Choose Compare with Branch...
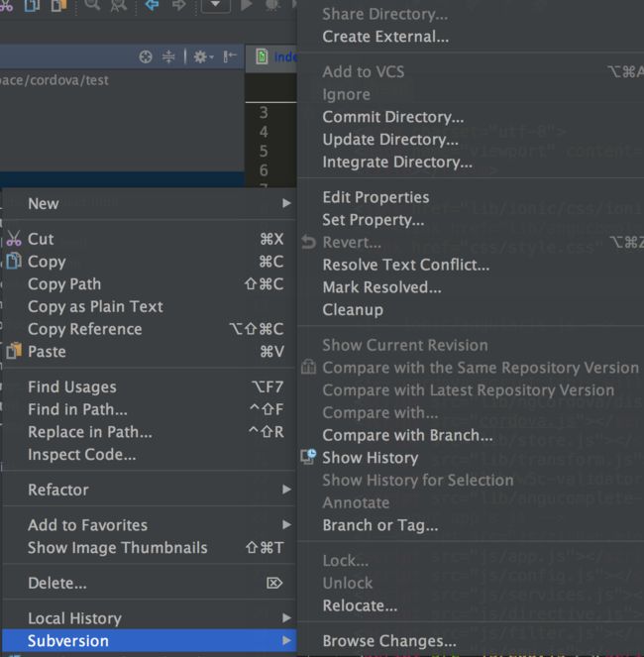This screenshot has height=657, width=644. pyautogui.click(x=471, y=435)
